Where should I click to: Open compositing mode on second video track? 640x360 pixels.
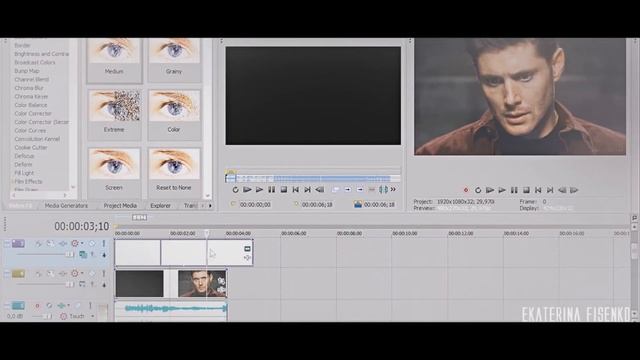pyautogui.click(x=83, y=284)
